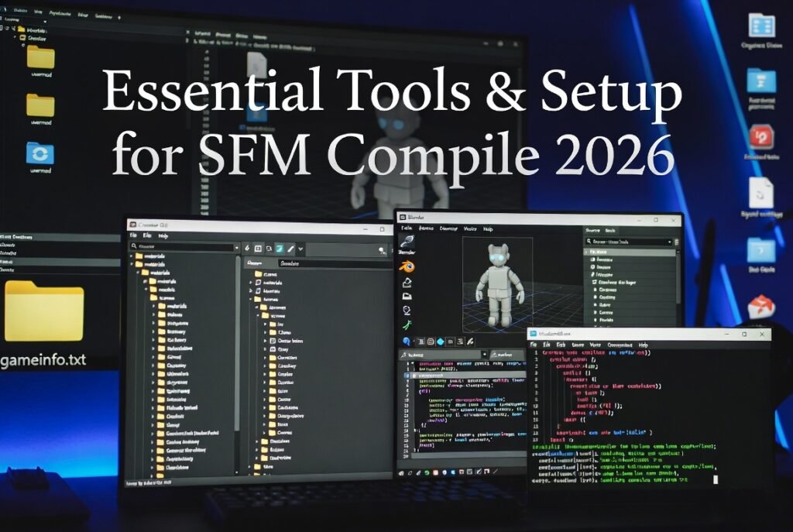Open the file browser search field dropdown arrow
793x532 pixels.
[235, 247]
